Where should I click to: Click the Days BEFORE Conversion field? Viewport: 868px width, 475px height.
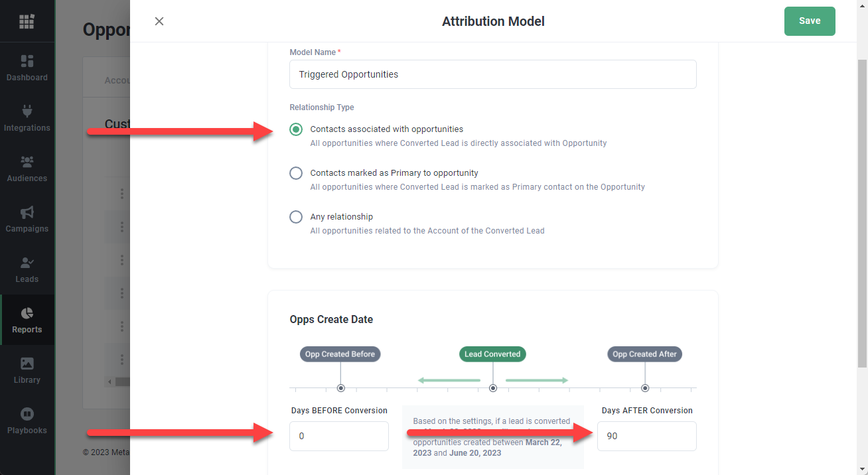338,437
